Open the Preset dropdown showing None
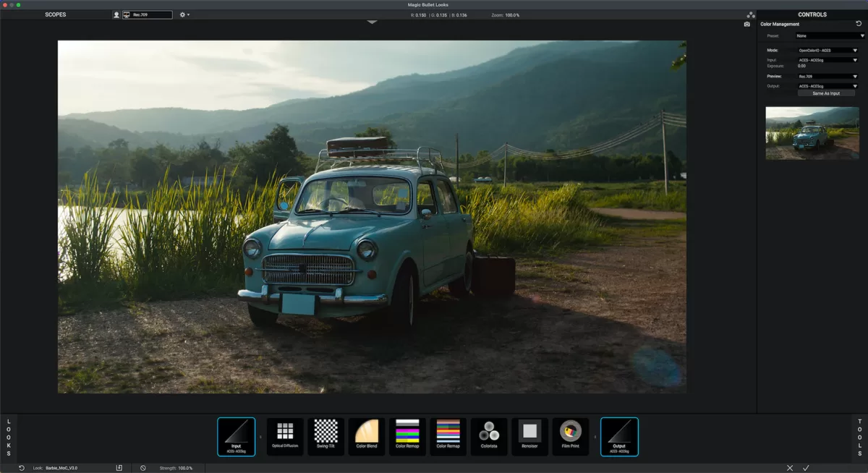Viewport: 868px width, 473px height. point(830,35)
